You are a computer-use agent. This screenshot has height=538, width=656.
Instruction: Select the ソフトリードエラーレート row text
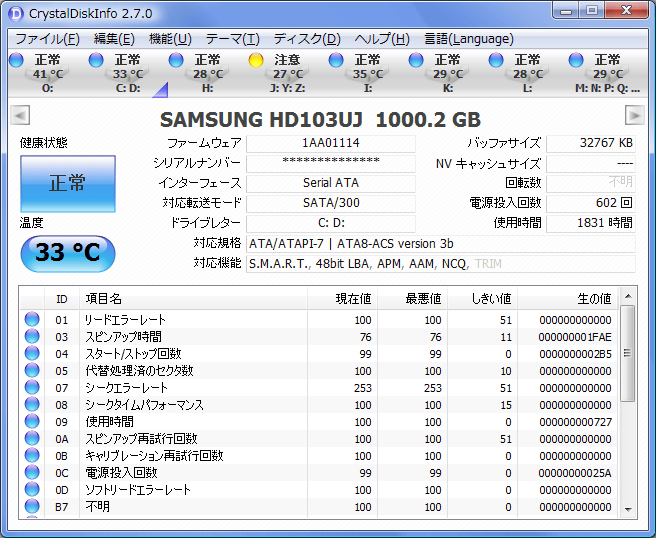pyautogui.click(x=138, y=489)
